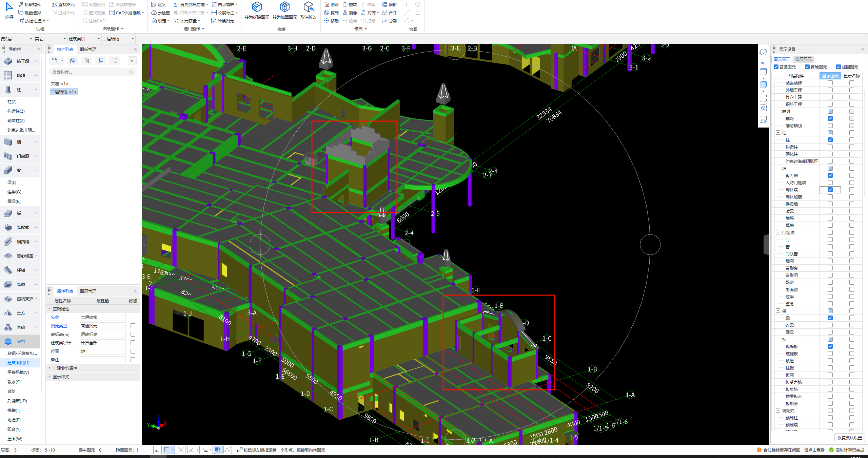The height and width of the screenshot is (458, 868).
Task: Expand the 楼梯 navigation category
Action: tap(20, 270)
